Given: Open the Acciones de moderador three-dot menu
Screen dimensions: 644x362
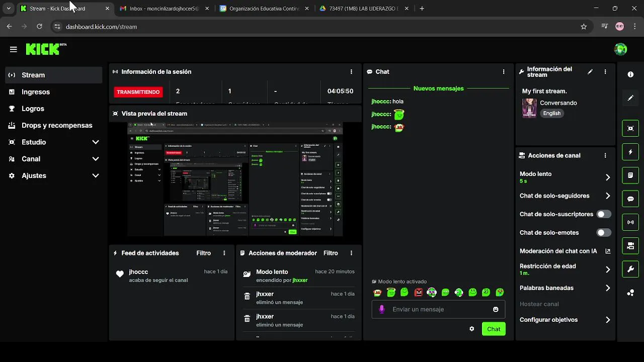Looking at the screenshot, I should coord(351,253).
